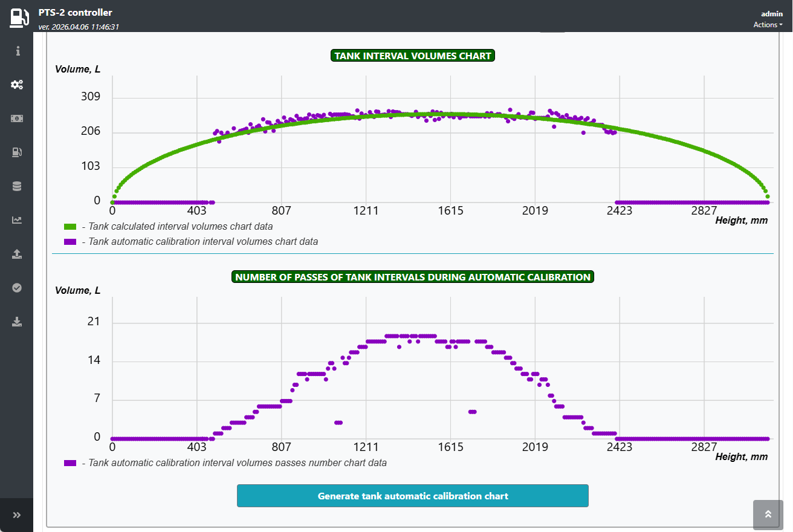This screenshot has width=793, height=532.
Task: Click the check-circle icon in sidebar
Action: 17,288
